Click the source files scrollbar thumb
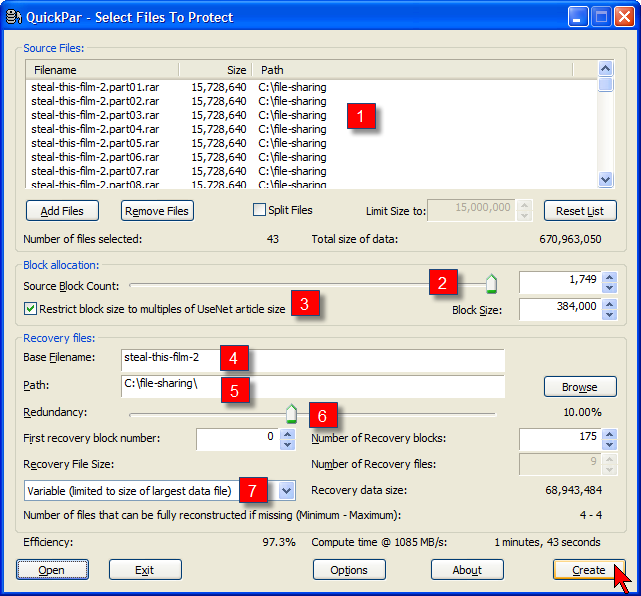 point(605,84)
